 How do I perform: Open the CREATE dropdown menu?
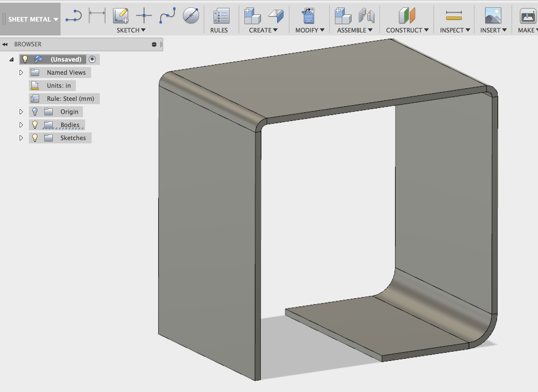[x=262, y=30]
